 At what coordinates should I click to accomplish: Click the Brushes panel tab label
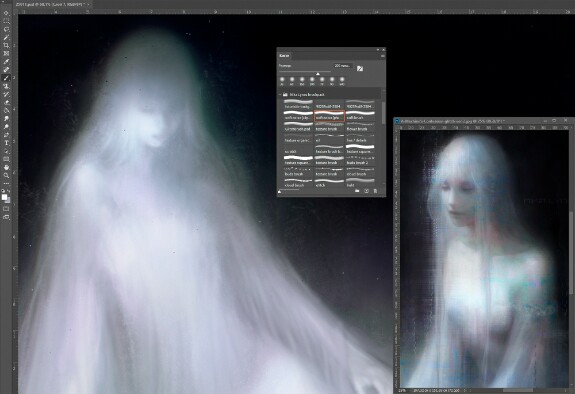(x=284, y=56)
